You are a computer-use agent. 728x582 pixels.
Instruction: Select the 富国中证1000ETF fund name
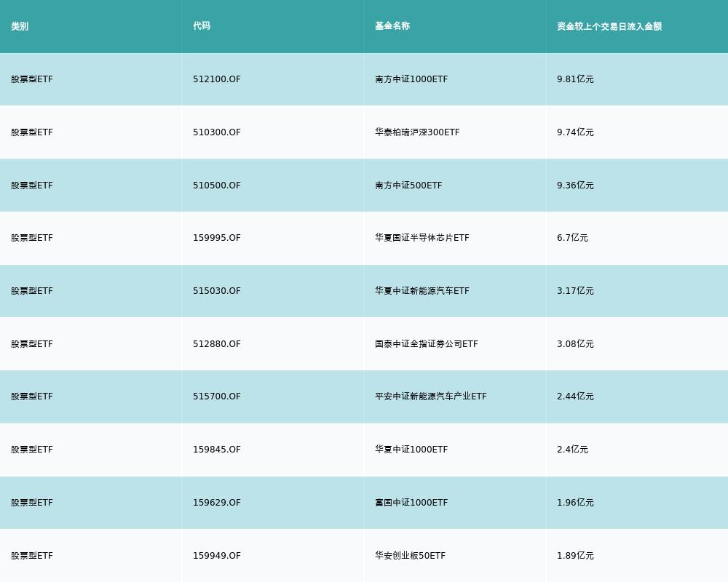pos(411,503)
